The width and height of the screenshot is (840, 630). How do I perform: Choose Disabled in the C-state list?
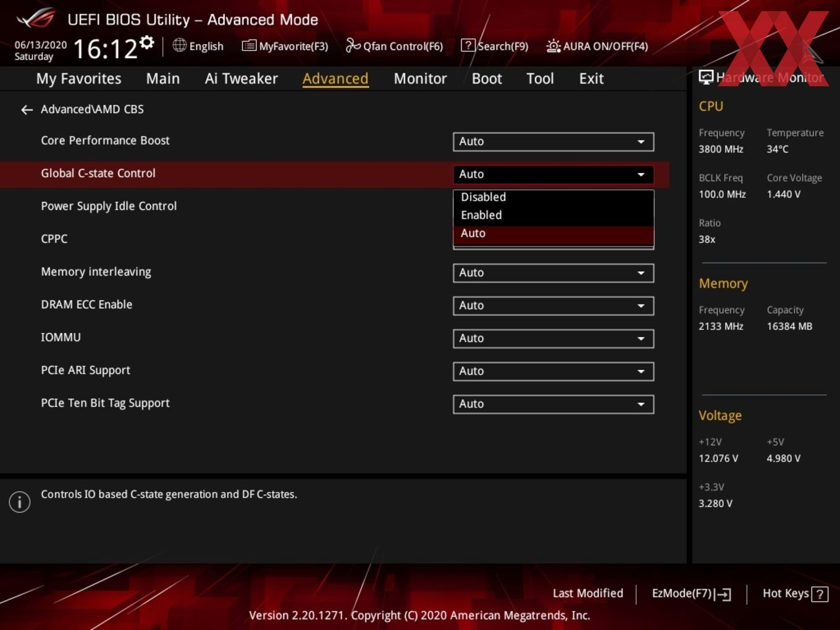[x=553, y=197]
